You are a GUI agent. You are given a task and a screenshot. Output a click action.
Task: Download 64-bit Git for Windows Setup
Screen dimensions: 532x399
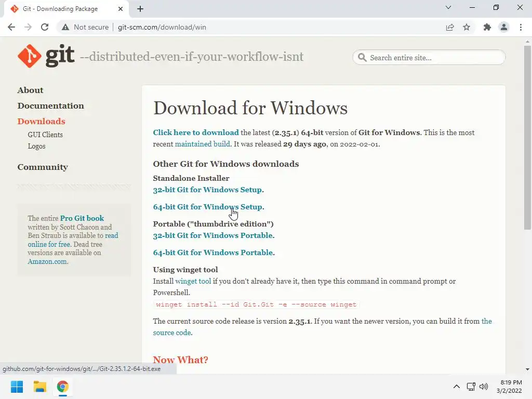[x=208, y=207]
